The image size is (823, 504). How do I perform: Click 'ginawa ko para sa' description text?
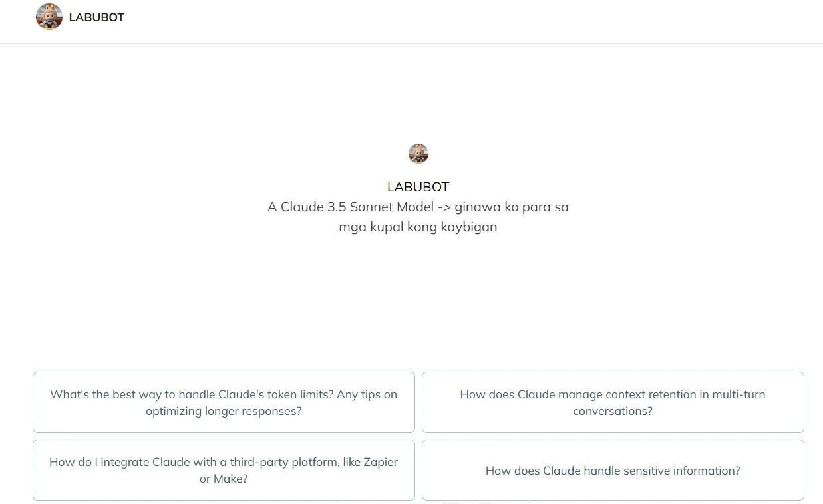512,207
